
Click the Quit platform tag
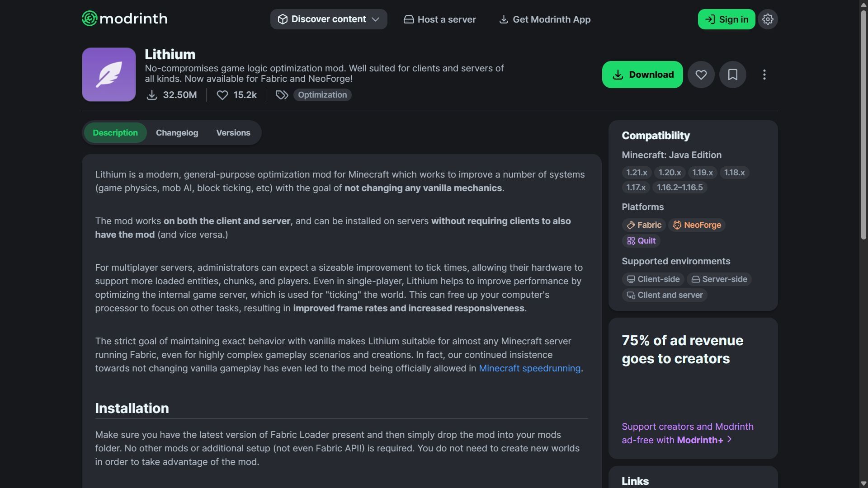(x=641, y=241)
